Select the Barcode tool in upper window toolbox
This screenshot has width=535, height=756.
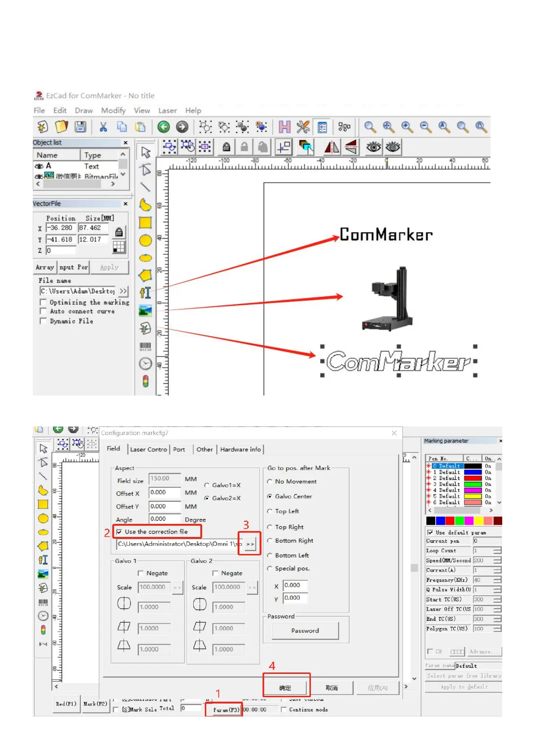[145, 346]
